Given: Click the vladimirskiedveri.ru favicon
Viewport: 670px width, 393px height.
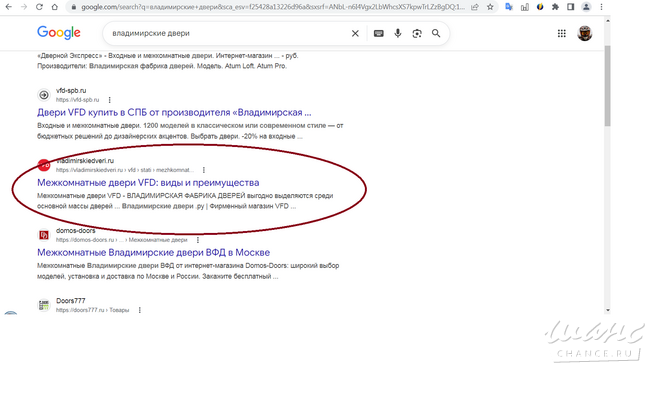Looking at the screenshot, I should pyautogui.click(x=44, y=165).
